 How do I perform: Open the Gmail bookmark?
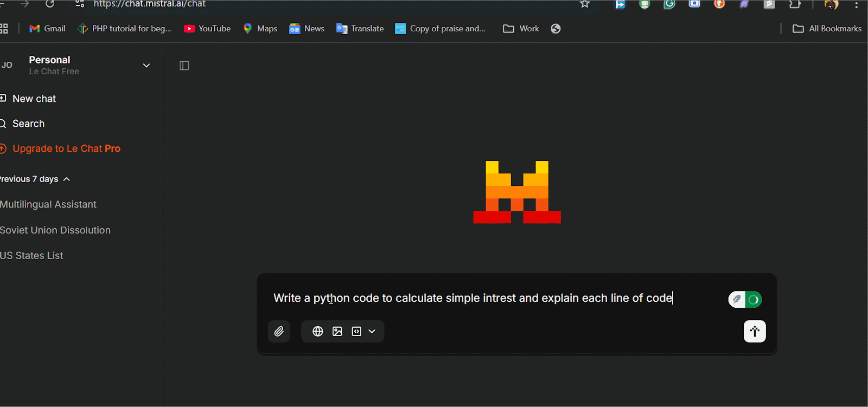pyautogui.click(x=47, y=29)
